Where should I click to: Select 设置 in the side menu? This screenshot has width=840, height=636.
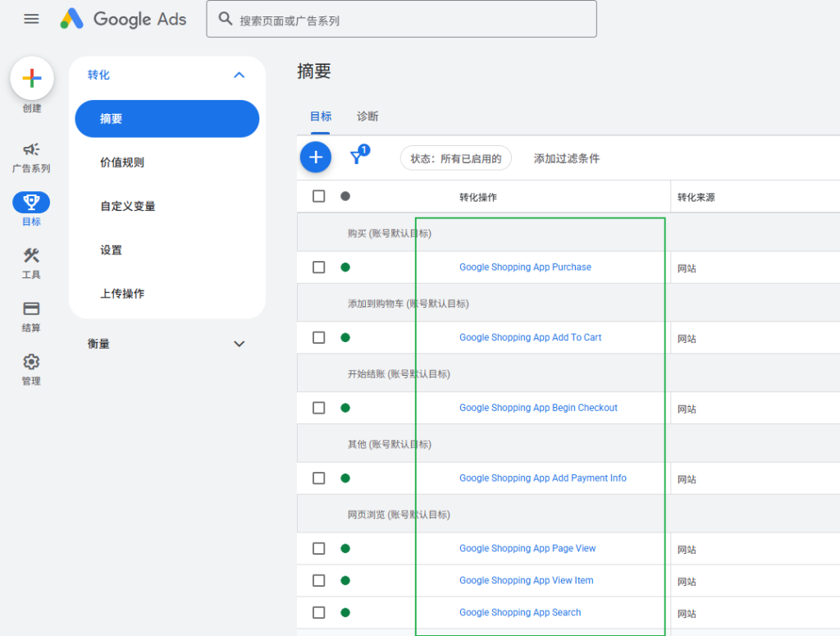click(x=111, y=250)
